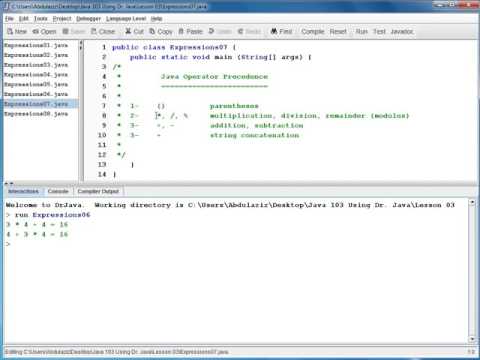Open Find with the binoculars button
Screen dimensions: 480x360
282,31
